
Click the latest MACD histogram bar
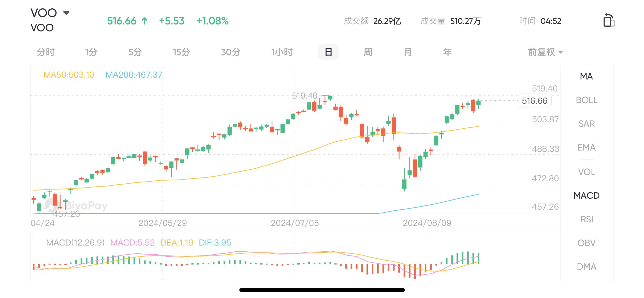479,258
